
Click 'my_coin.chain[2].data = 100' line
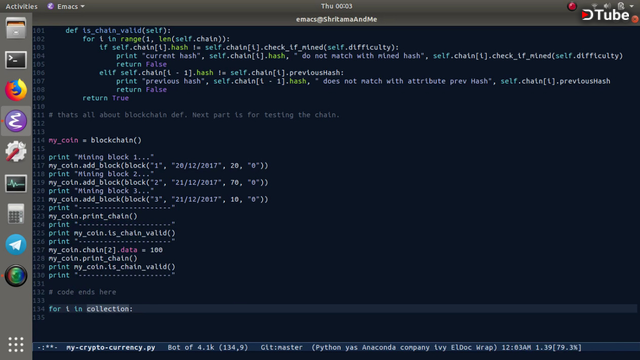[106, 250]
